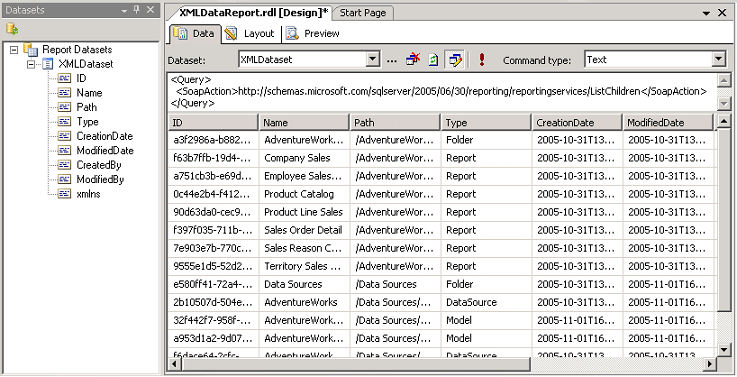
Task: Select the CreationDate field in dataset tree
Action: pyautogui.click(x=104, y=136)
